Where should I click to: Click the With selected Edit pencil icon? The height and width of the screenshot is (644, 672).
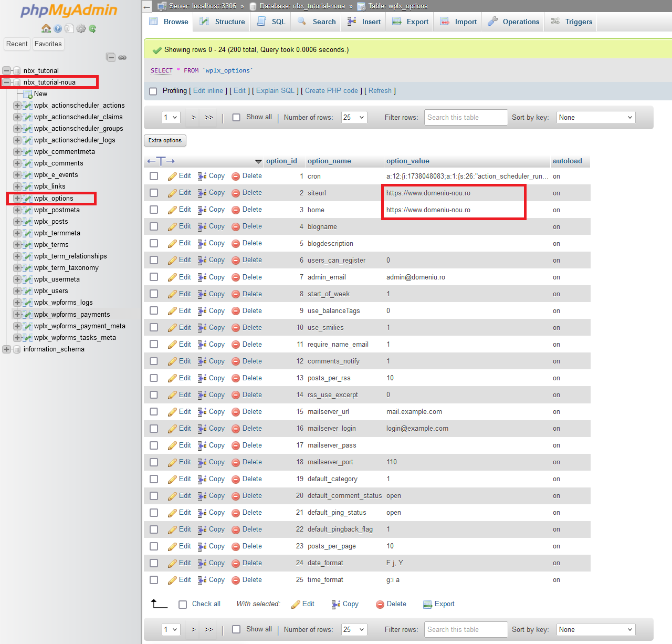tap(296, 605)
